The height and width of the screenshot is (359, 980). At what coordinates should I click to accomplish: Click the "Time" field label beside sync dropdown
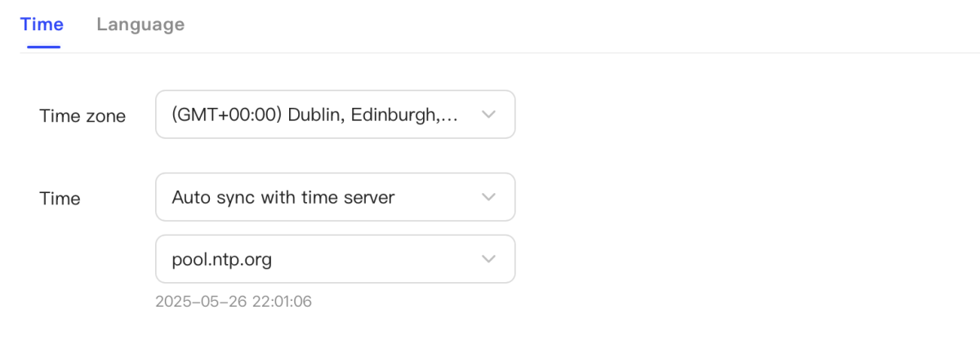pos(60,199)
